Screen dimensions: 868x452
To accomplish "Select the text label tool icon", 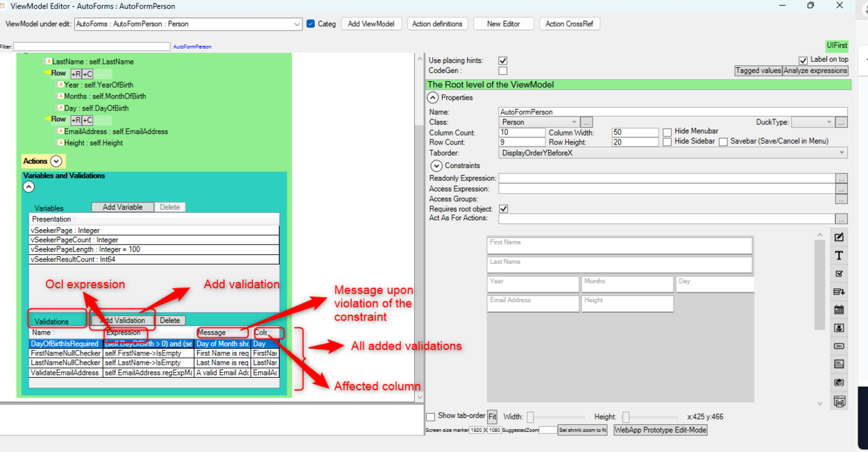I will tap(839, 256).
